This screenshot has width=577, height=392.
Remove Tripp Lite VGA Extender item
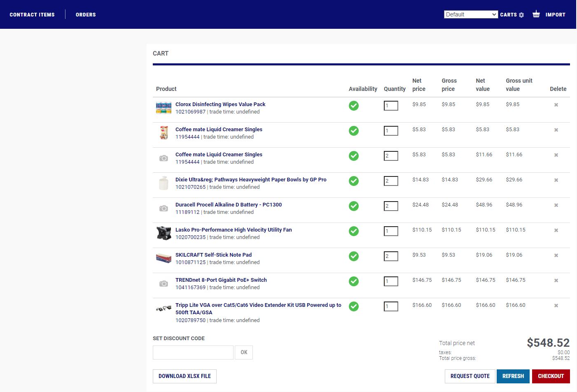(556, 306)
